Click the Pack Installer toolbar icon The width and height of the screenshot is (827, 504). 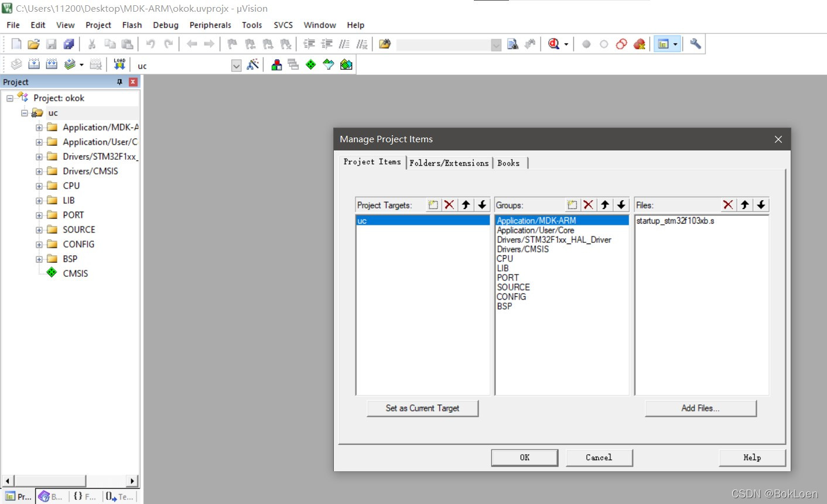click(x=346, y=64)
